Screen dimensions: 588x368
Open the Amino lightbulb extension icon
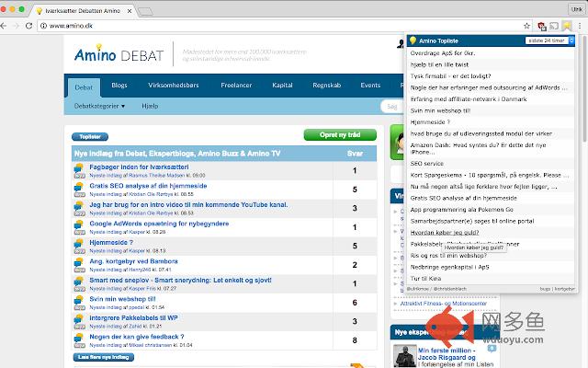click(567, 26)
